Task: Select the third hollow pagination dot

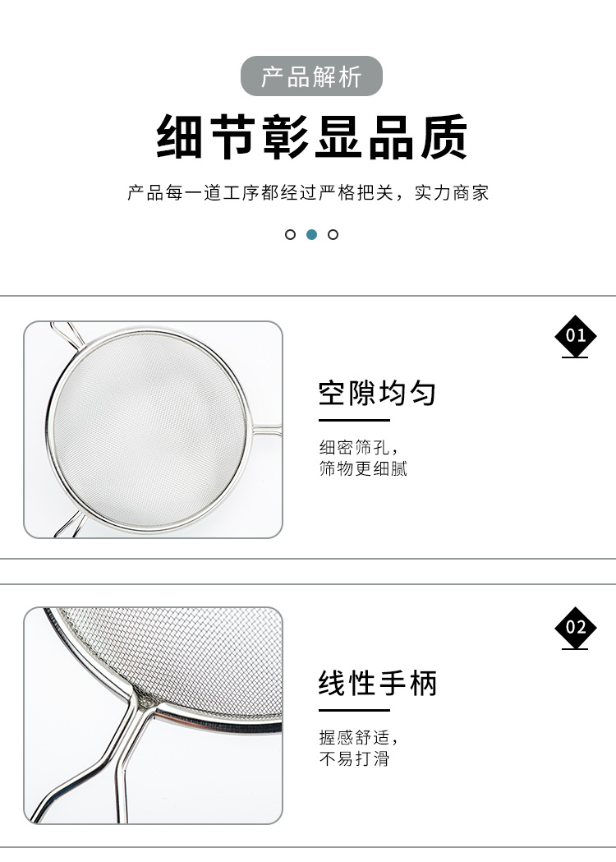Action: 333,235
